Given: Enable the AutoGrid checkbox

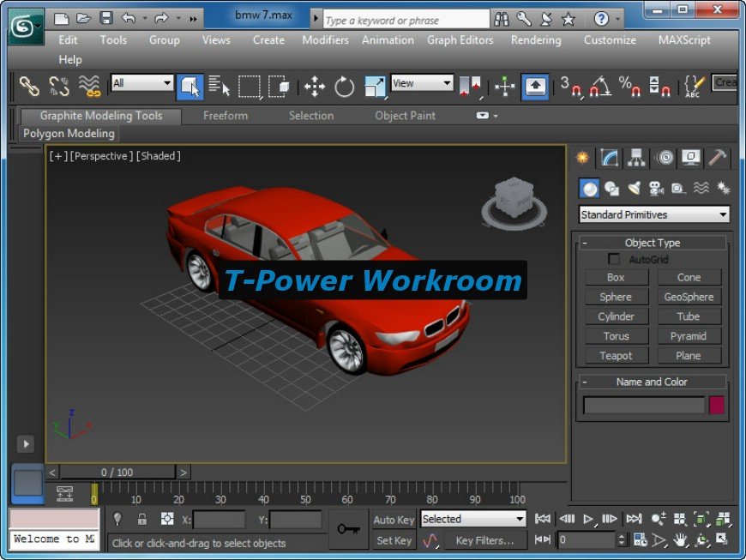Looking at the screenshot, I should point(614,259).
